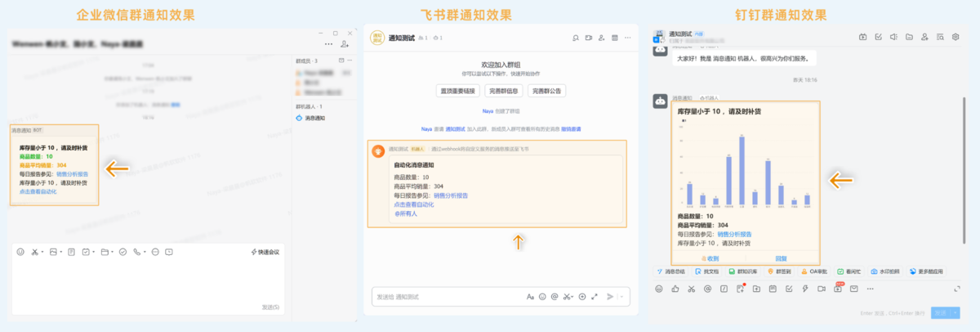Click 回复 button on DingTalk card

tap(781, 257)
